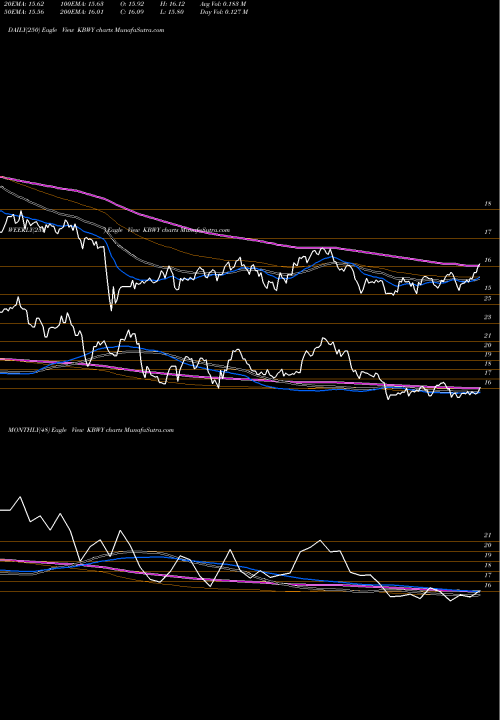Click the DAILY(250) Eagle View chart title

pyautogui.click(x=86, y=30)
